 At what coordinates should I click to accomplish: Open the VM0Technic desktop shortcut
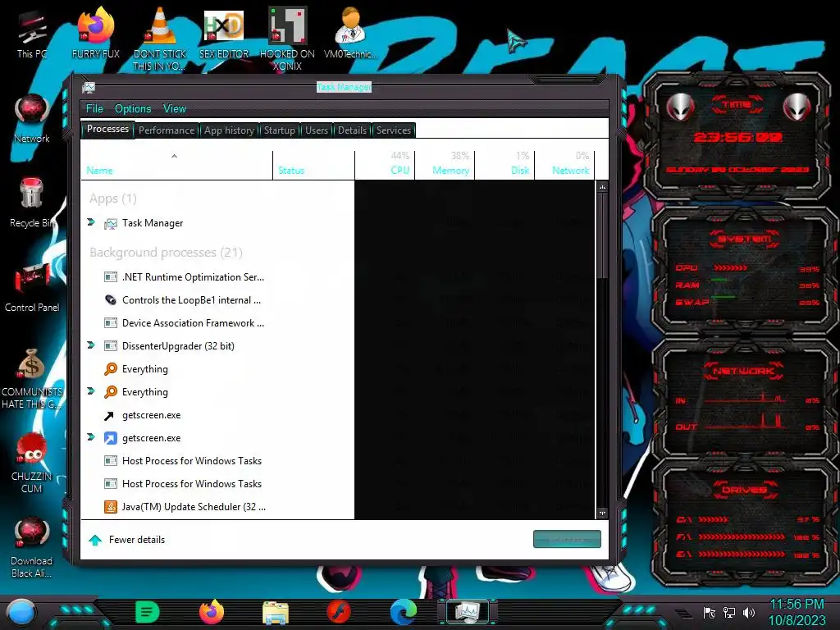[350, 33]
